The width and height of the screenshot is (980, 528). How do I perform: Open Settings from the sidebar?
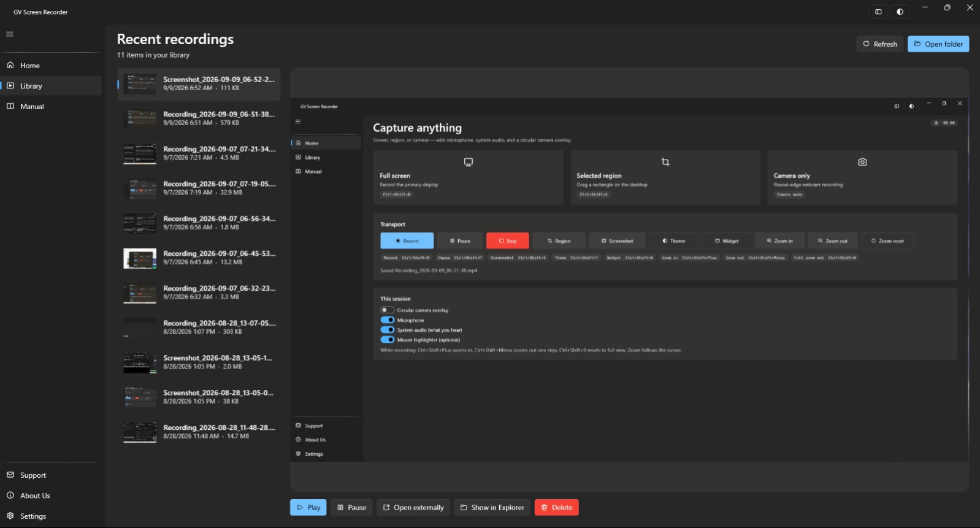[x=51, y=516]
